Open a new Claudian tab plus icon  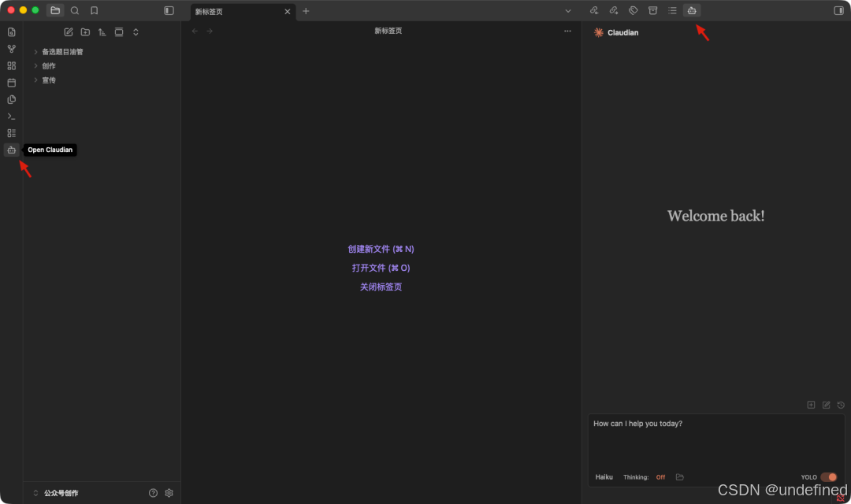pos(811,405)
